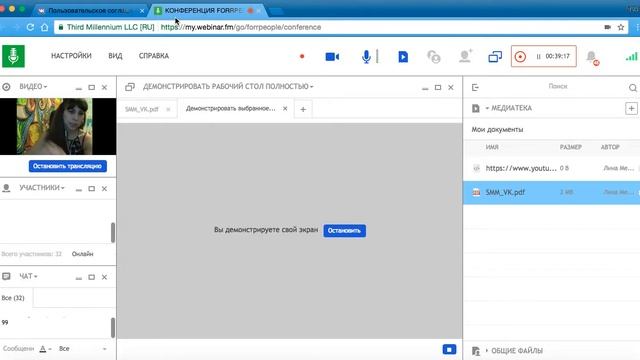640x360 pixels.
Task: Close the Демонстрировать выбранное tab
Action: coord(285,109)
